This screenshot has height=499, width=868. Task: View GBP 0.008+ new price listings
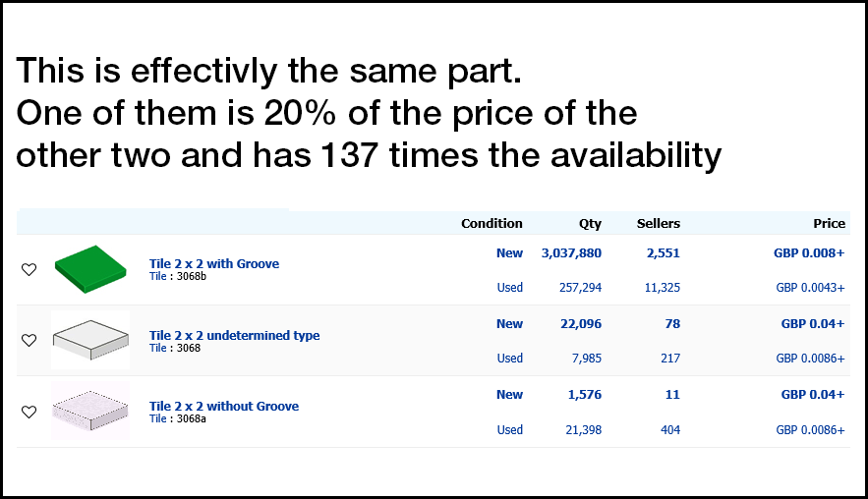pyautogui.click(x=809, y=253)
